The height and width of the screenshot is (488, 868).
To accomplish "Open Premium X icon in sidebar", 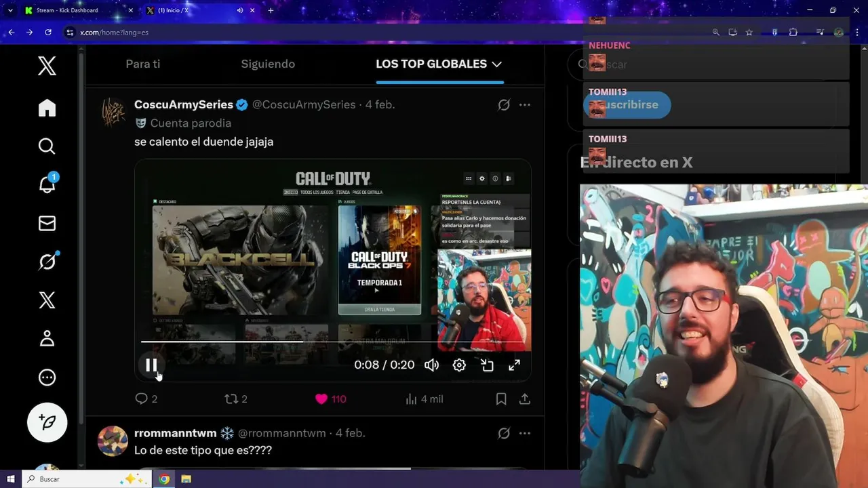I will coord(47,300).
